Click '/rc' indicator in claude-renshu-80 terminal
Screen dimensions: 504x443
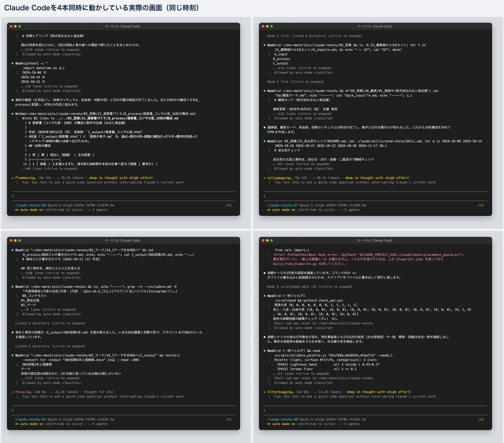480,419
